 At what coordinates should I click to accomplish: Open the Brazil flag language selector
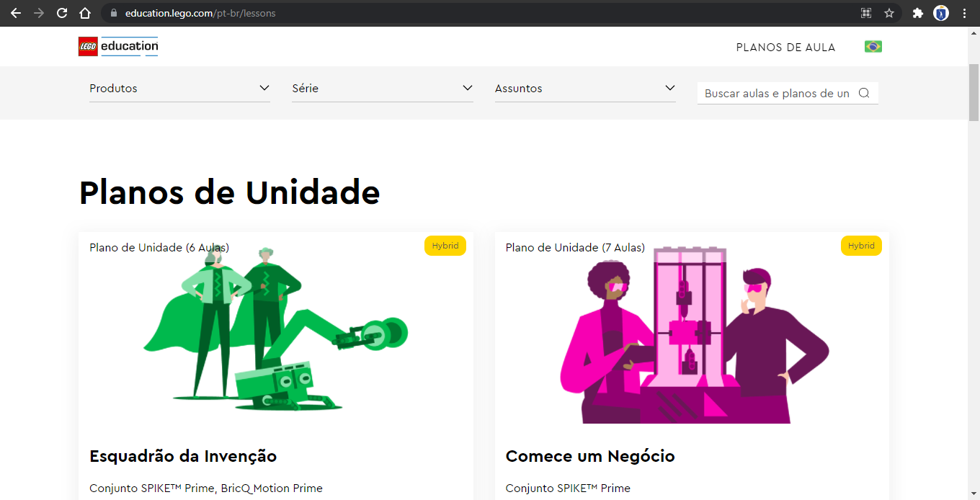(873, 47)
